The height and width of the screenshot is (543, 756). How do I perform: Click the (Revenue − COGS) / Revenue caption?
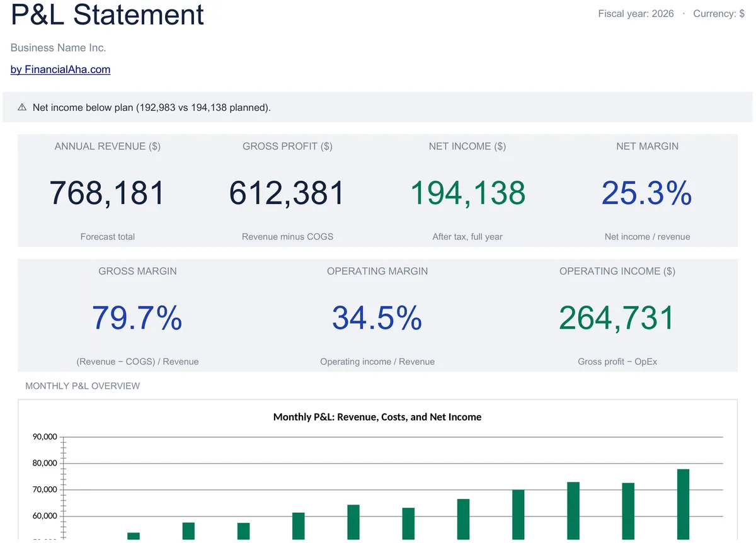tap(137, 362)
